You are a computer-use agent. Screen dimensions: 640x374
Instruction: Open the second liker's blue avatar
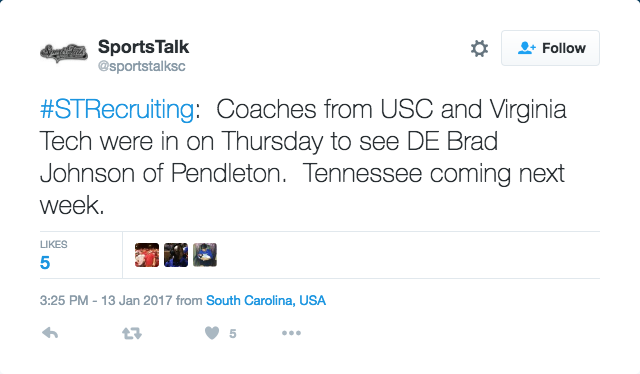click(x=176, y=255)
